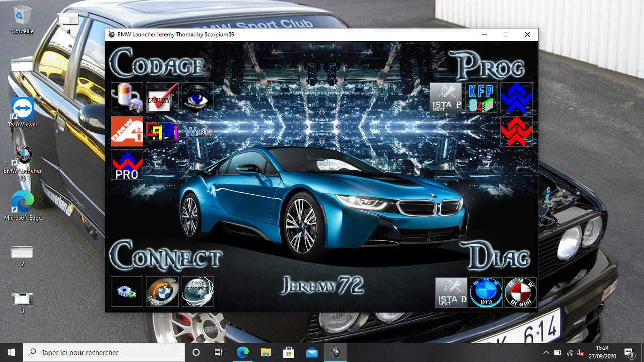The width and height of the screenshot is (644, 362).
Task: Open Microsoft Store from the taskbar
Action: click(x=289, y=352)
